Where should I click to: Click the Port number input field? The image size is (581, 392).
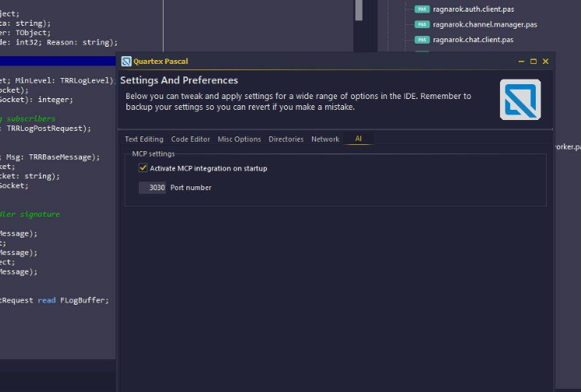click(153, 188)
